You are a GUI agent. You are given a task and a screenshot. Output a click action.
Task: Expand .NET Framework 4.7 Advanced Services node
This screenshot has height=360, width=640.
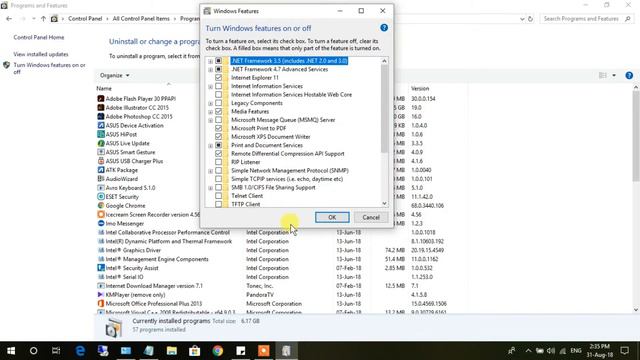210,70
